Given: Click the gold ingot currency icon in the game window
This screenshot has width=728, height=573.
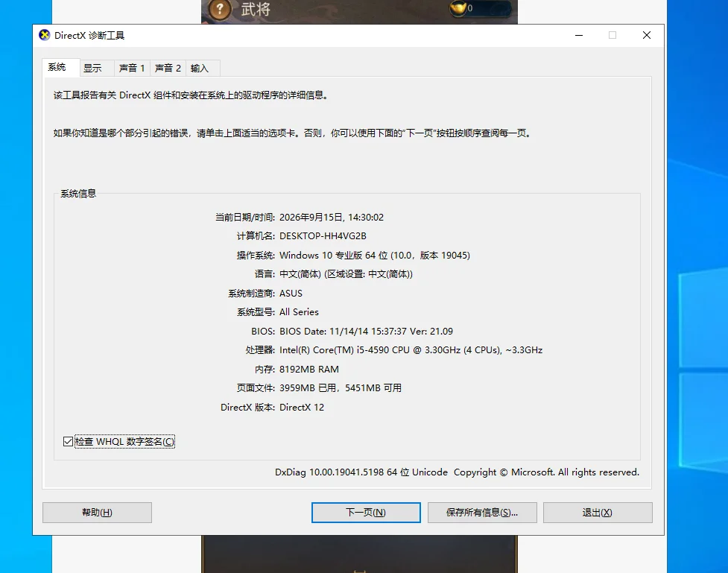Looking at the screenshot, I should (x=458, y=8).
